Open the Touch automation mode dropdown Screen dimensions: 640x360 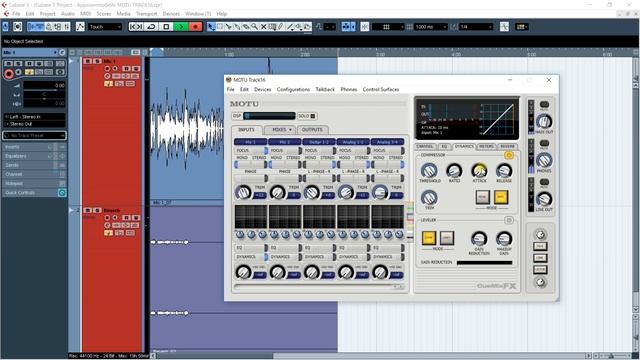tap(105, 27)
